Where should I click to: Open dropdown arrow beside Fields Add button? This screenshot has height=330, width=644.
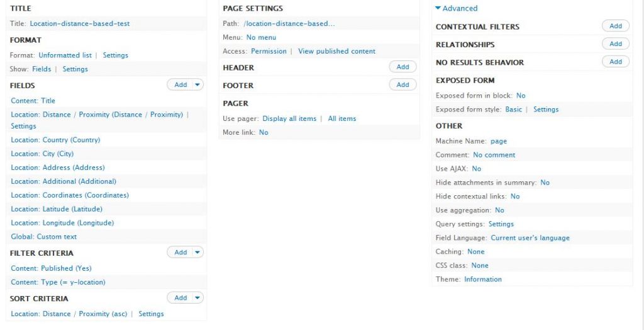coord(197,84)
